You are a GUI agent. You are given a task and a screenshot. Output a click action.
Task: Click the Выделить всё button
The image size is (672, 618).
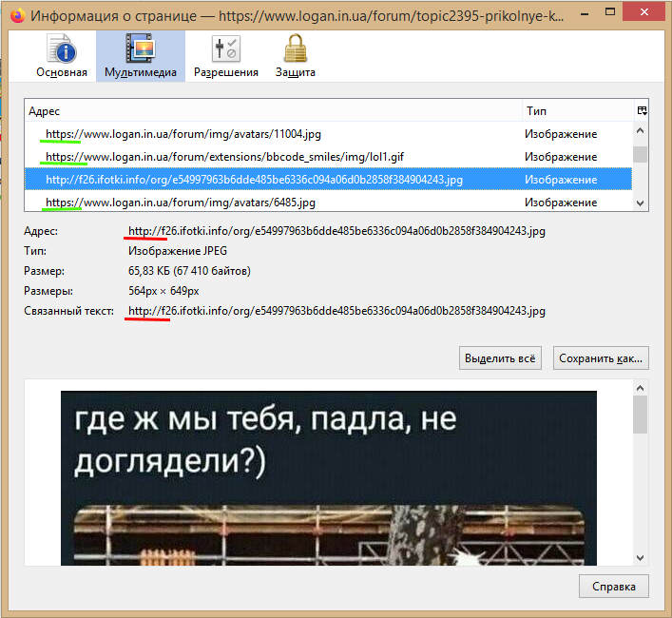pos(500,358)
